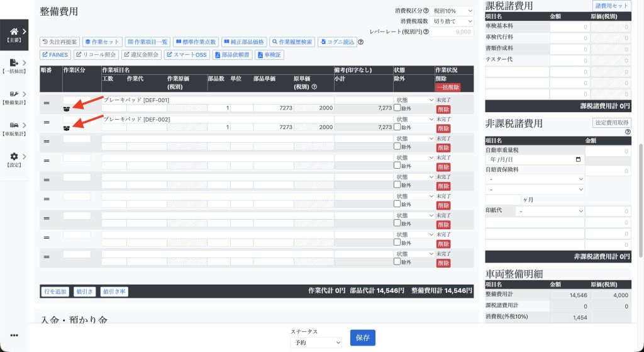
Task: Delete the DEF-001 ブレーキパッド row
Action: pyautogui.click(x=443, y=110)
